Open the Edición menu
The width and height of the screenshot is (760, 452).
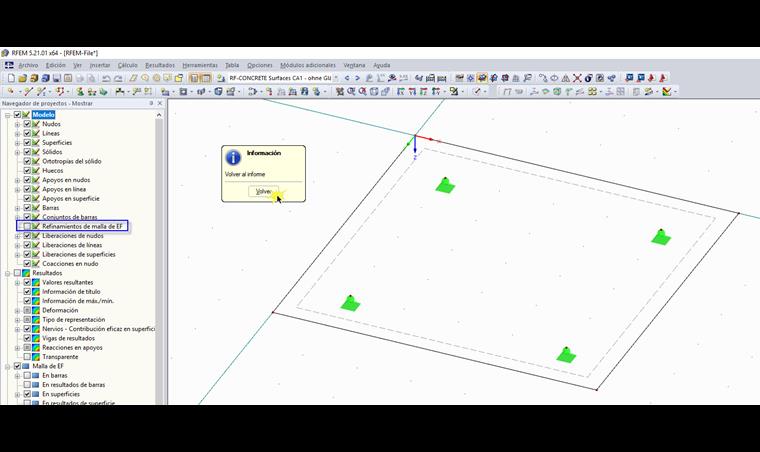55,65
